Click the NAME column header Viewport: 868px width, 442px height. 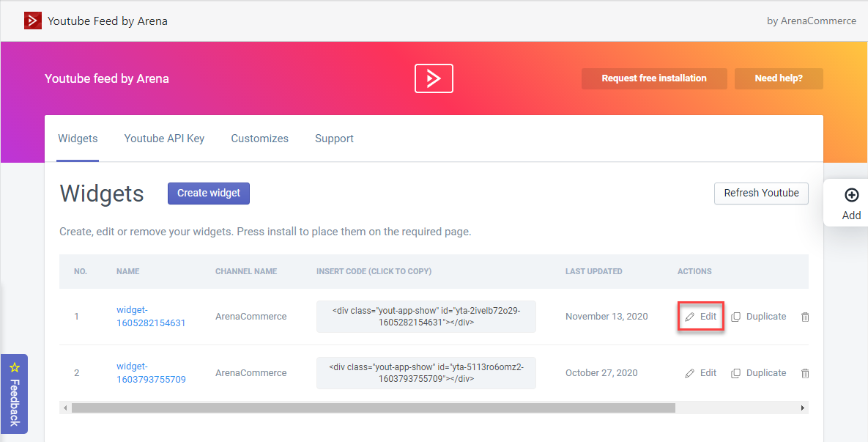128,271
